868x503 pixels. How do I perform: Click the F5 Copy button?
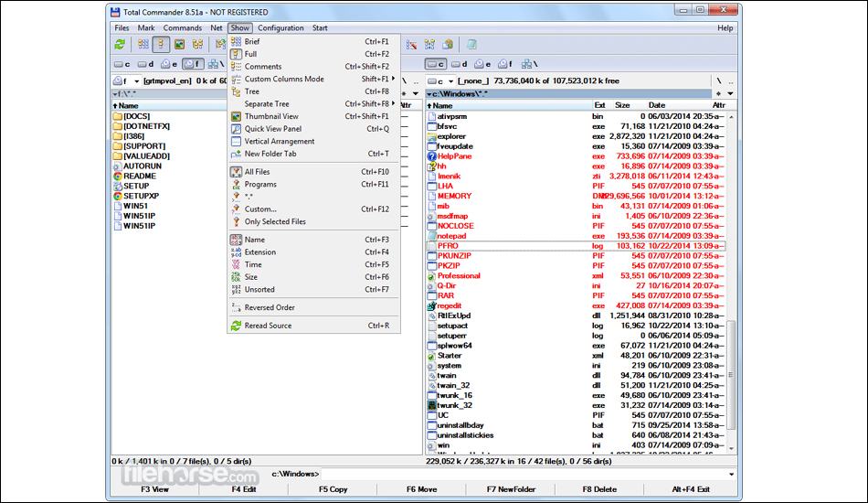[333, 489]
